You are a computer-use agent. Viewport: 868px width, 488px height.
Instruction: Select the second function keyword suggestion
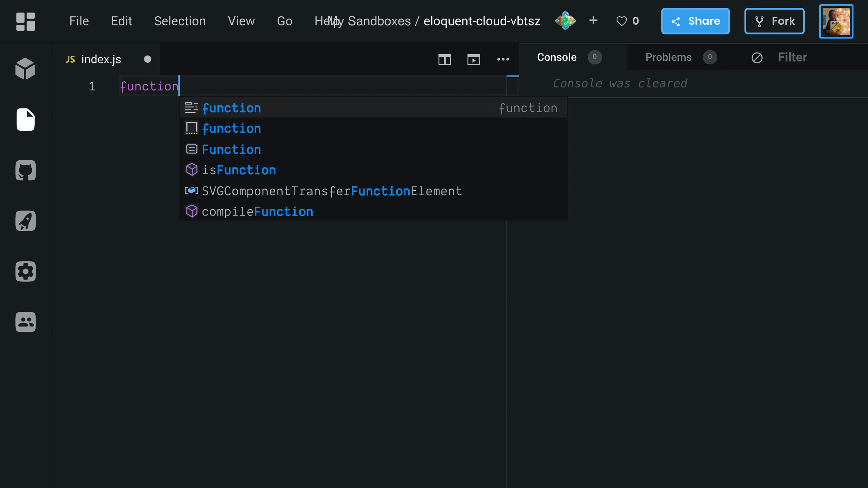point(373,128)
